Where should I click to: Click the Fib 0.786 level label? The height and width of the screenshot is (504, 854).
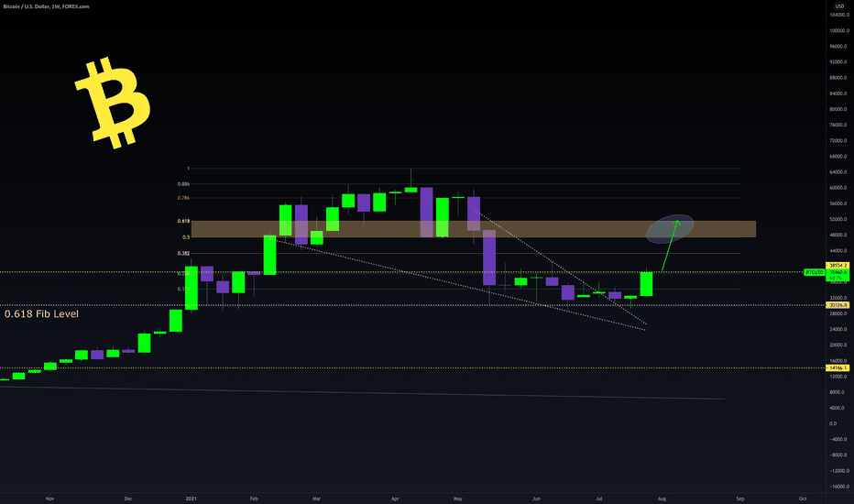[x=183, y=198]
